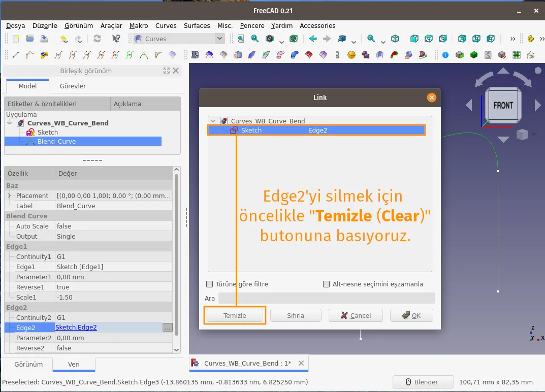Expand the Placement property row
This screenshot has height=392, width=545.
[10, 195]
